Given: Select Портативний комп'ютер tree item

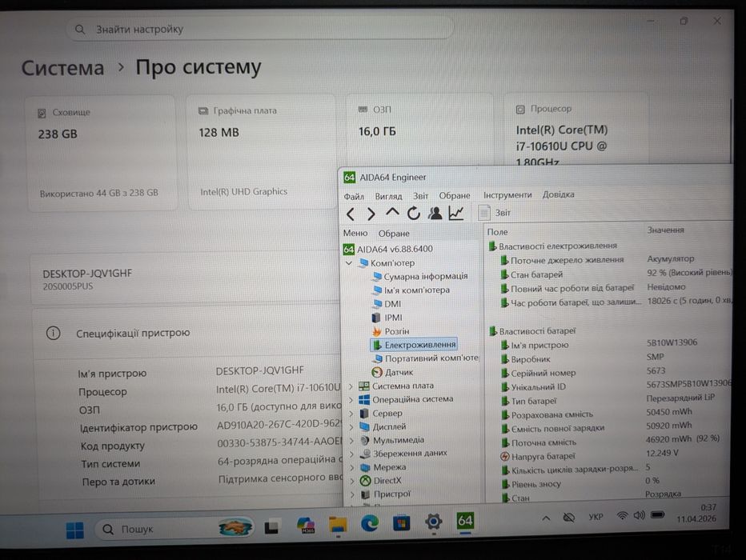Looking at the screenshot, I should point(425,358).
